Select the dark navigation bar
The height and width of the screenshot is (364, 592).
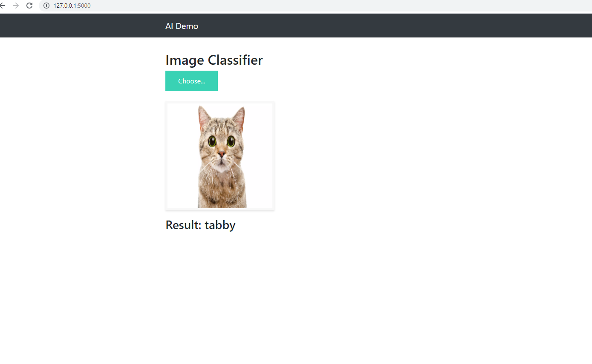click(x=384, y=26)
